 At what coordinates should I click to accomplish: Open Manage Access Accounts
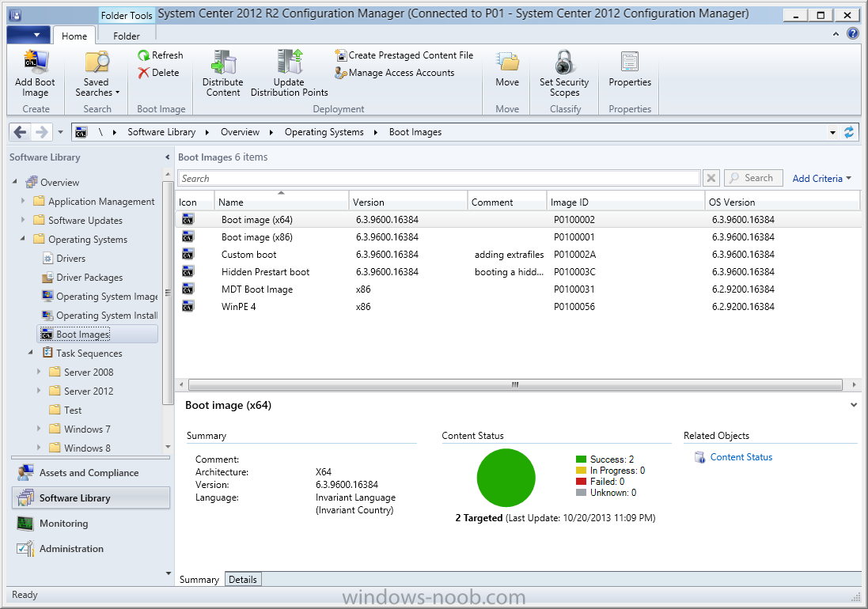click(x=395, y=73)
